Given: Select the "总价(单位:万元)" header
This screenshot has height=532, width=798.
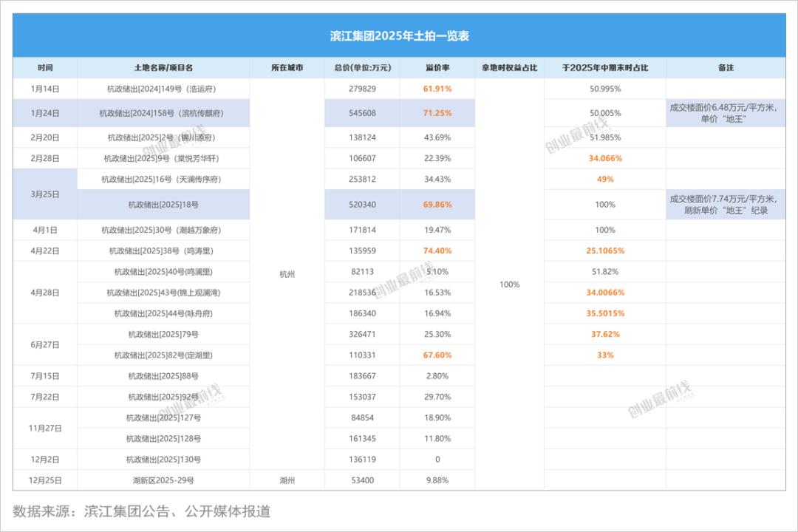Looking at the screenshot, I should tap(362, 68).
